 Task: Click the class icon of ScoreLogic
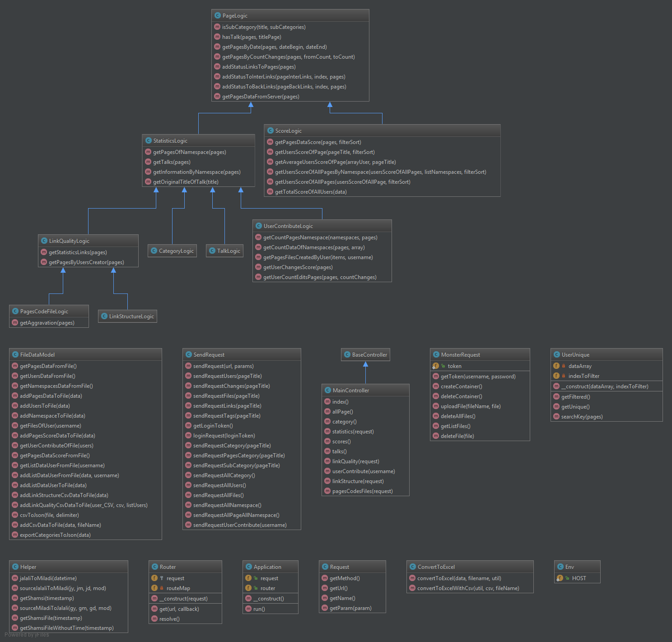pos(271,130)
